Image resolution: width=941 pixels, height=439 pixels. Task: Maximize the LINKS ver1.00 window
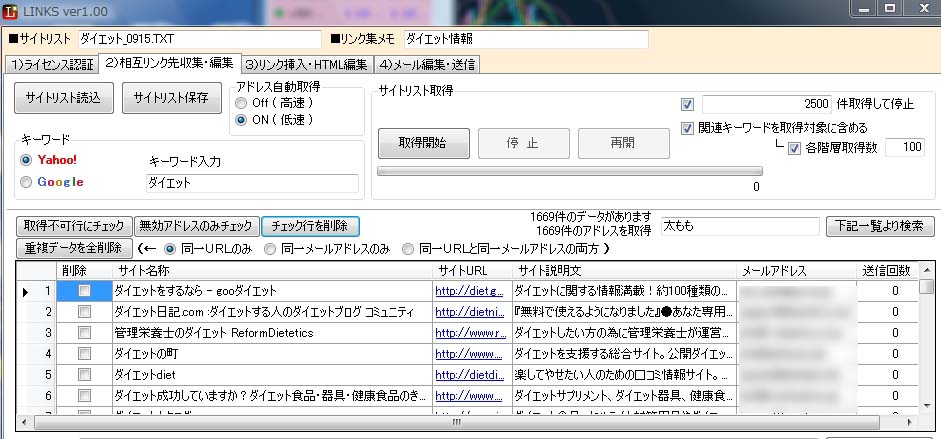point(891,8)
